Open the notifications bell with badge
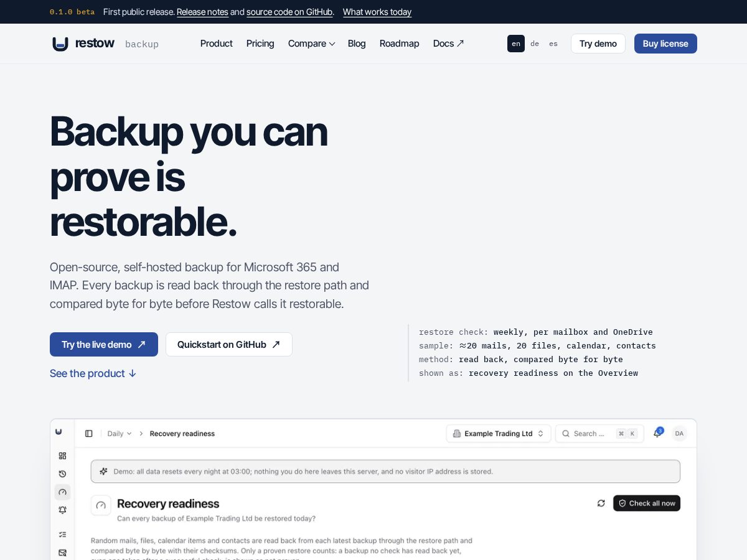Screen dimensions: 747x560 point(657,433)
